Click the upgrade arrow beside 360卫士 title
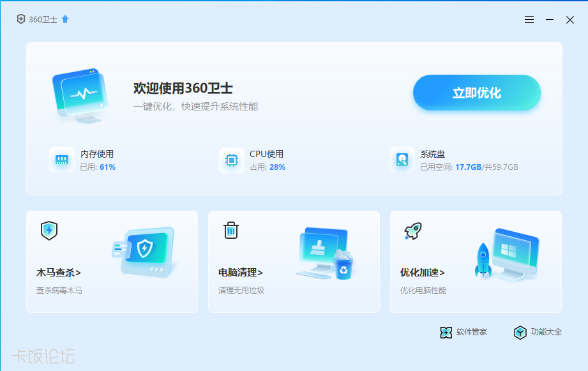588x371 pixels. (64, 18)
